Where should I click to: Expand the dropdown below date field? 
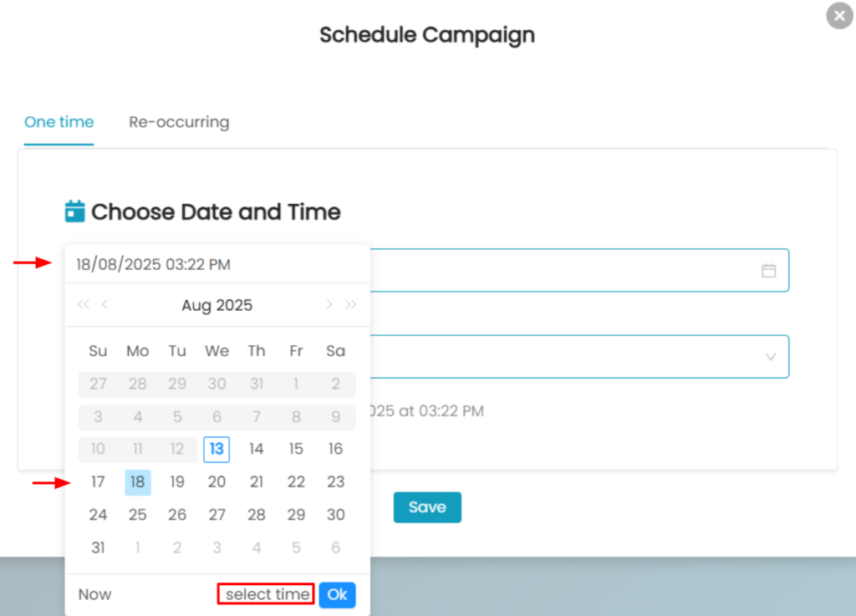tap(770, 357)
